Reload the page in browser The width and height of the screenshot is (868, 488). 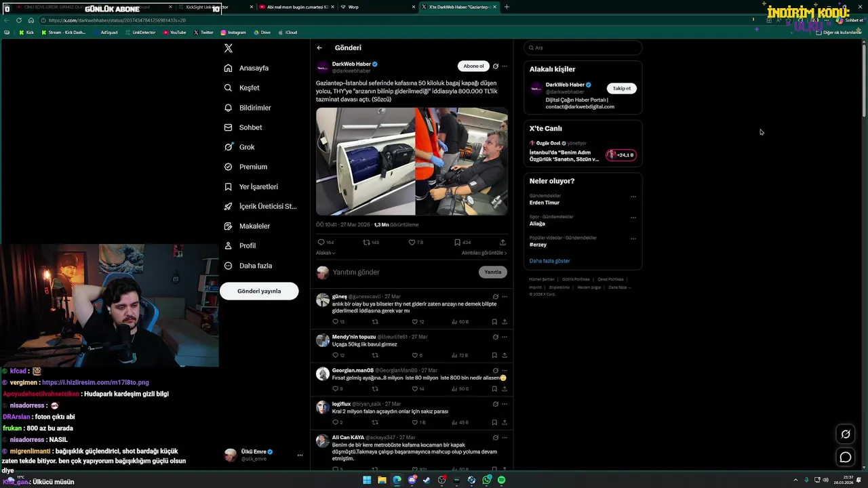coord(19,20)
